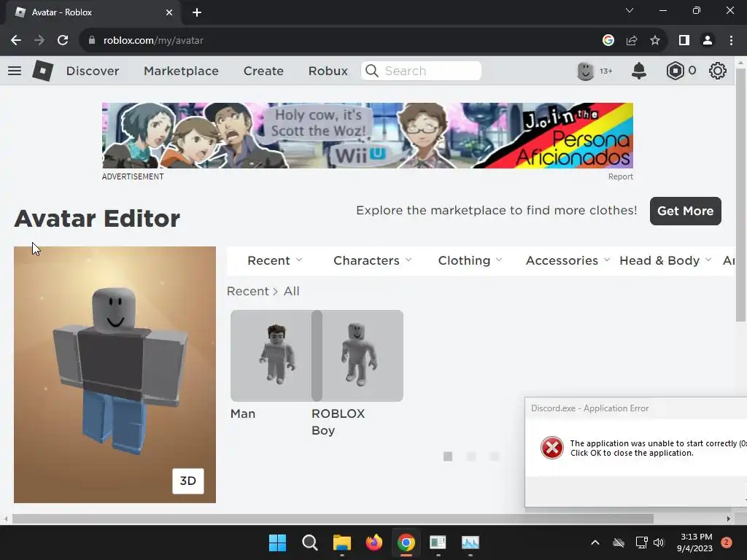Open the tab search chevron
The width and height of the screenshot is (747, 560).
click(630, 10)
